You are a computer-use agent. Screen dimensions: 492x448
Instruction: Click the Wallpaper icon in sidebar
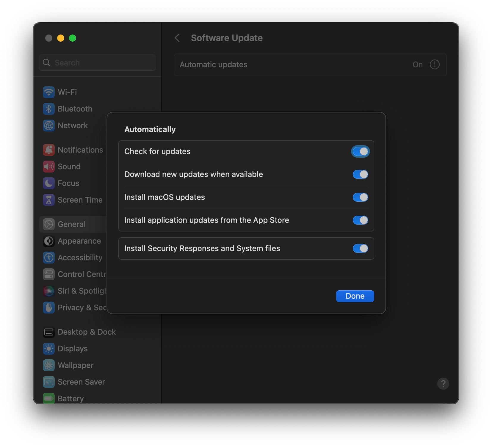click(48, 365)
